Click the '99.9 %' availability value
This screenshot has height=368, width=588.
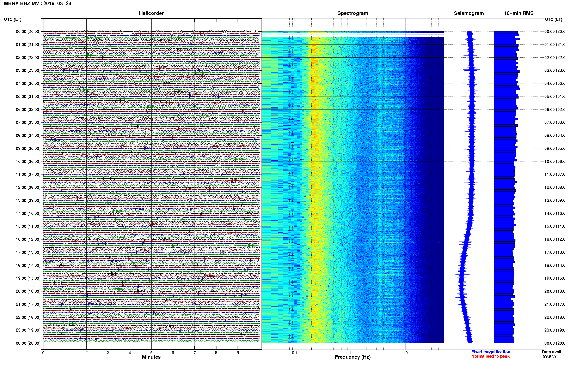coord(549,356)
